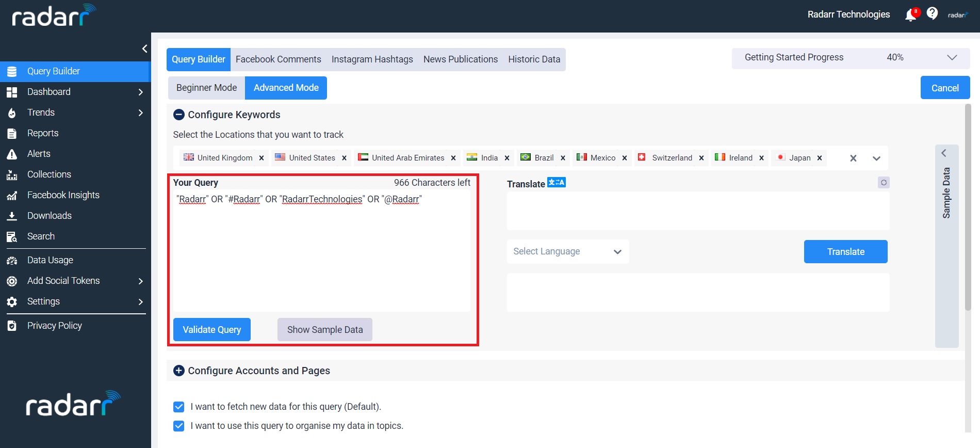
Task: Expand the Configure Accounts and Pages section
Action: [179, 371]
